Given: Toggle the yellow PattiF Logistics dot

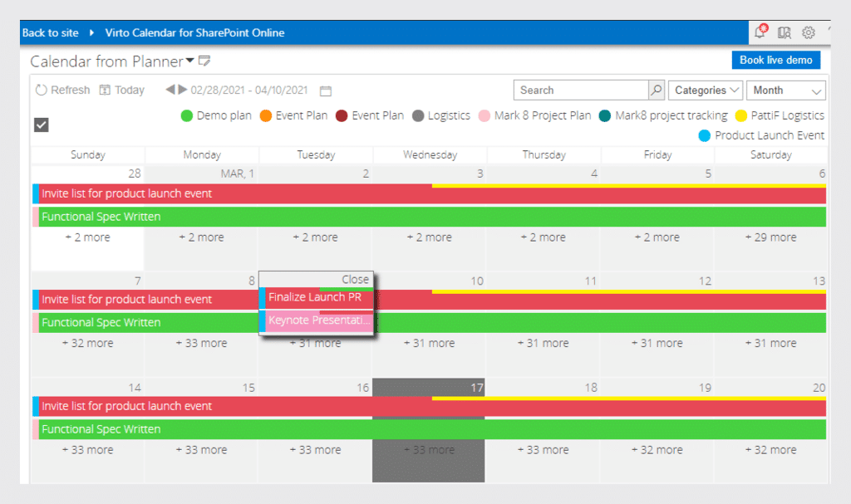Looking at the screenshot, I should click(x=740, y=115).
